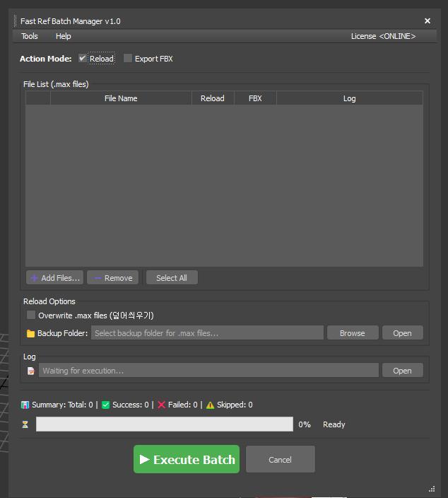Click the Summary chart icon

tap(25, 405)
